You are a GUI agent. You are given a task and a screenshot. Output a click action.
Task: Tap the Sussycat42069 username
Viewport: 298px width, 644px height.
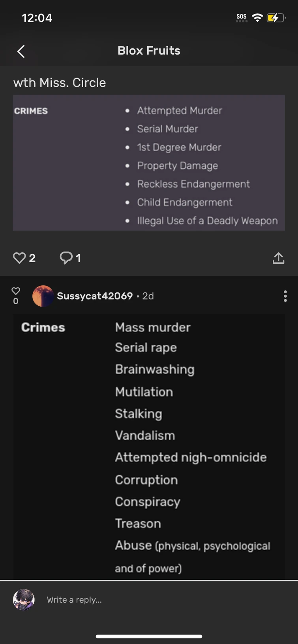point(95,296)
